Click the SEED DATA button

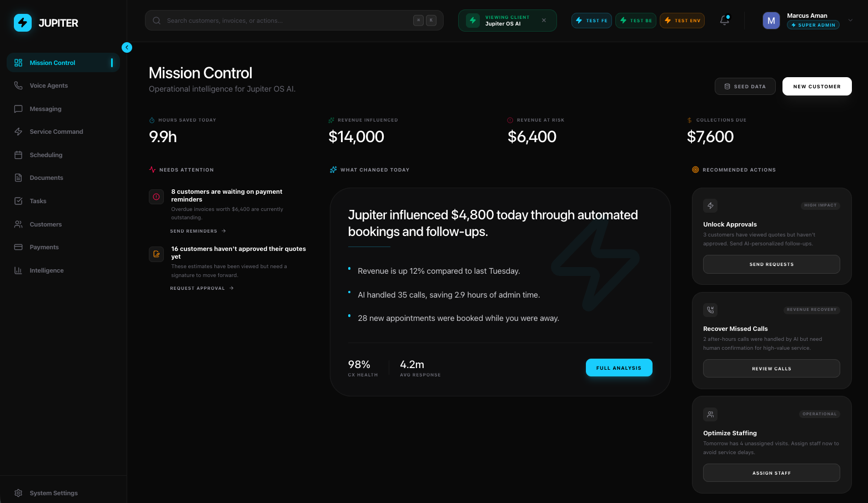pos(745,87)
